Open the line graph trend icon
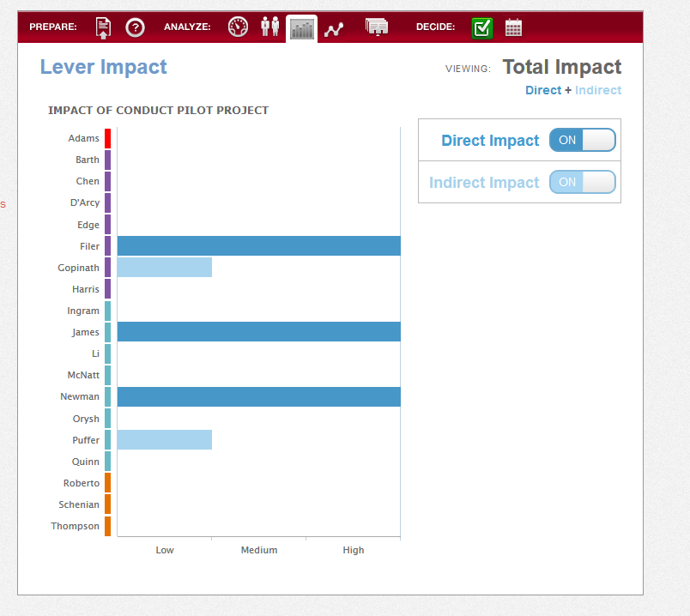Viewport: 690px width, 616px height. pyautogui.click(x=334, y=29)
